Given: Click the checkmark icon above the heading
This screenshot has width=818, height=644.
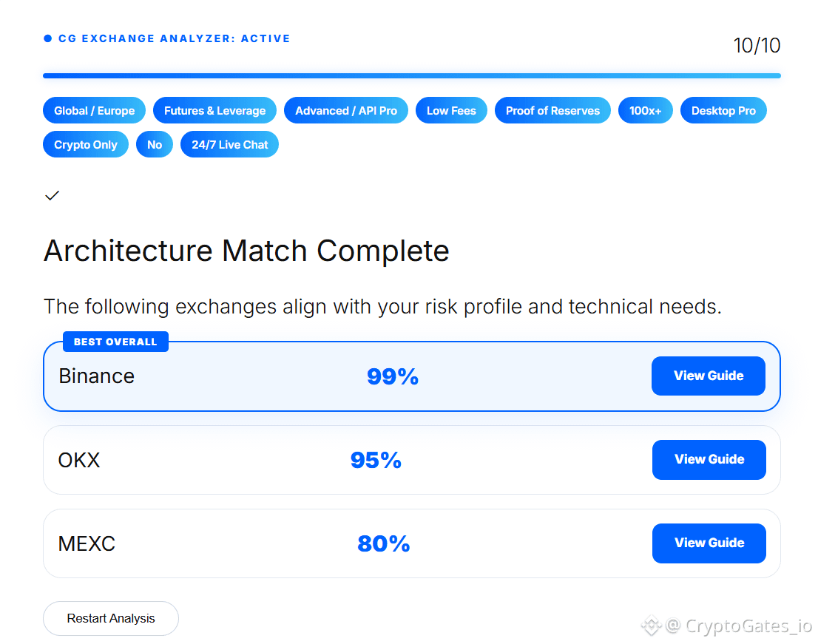Looking at the screenshot, I should pyautogui.click(x=52, y=195).
